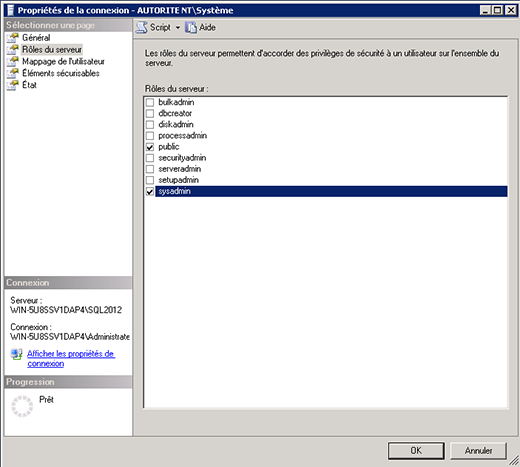
Task: Click the Annuler button
Action: click(478, 451)
